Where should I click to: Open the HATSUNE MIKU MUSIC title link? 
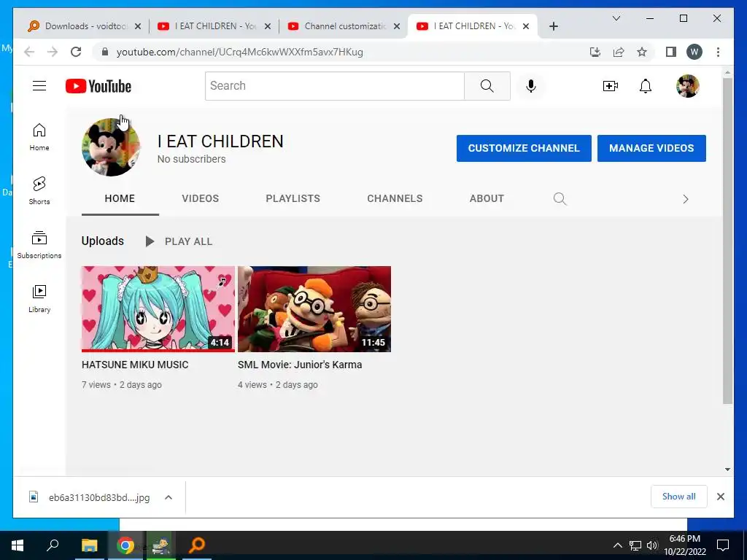pyautogui.click(x=135, y=365)
